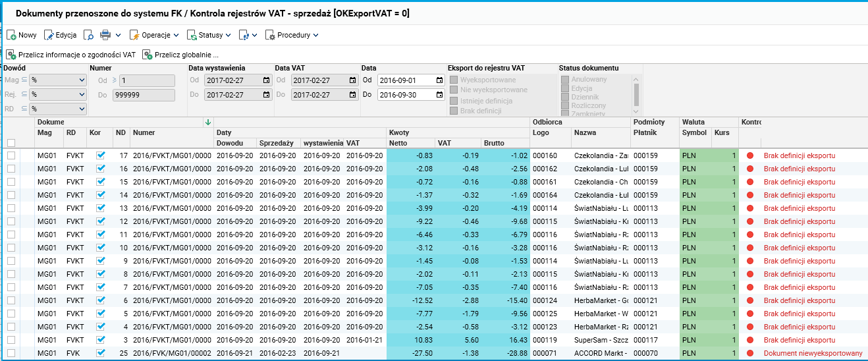Click calendar icon for Data Od 2016-09-01
The height and width of the screenshot is (361, 868).
pyautogui.click(x=439, y=80)
